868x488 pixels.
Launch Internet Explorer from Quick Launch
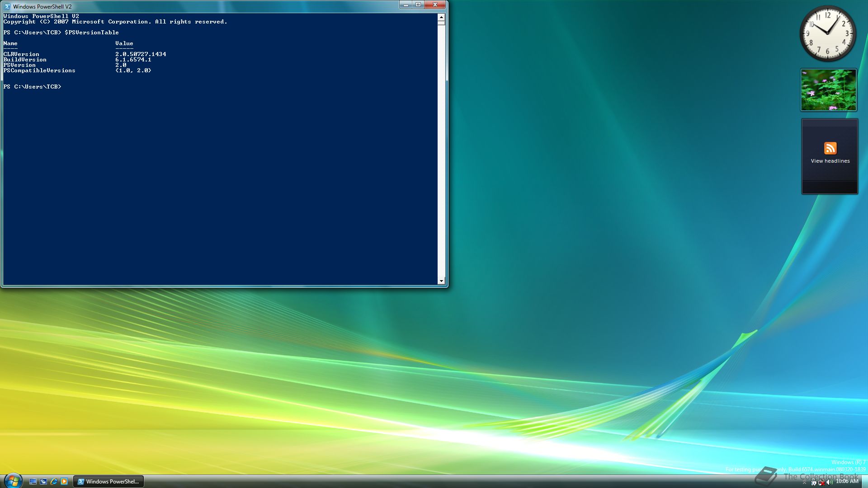[x=54, y=482]
